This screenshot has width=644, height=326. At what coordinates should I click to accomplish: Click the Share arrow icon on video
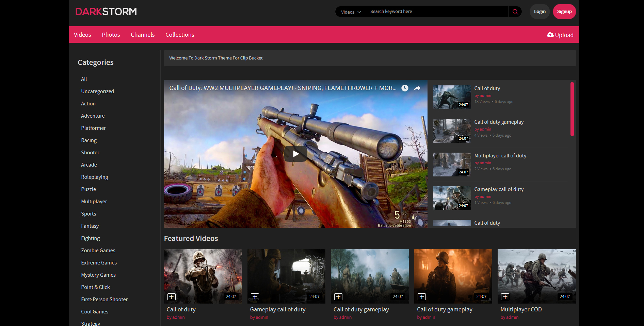coord(417,88)
